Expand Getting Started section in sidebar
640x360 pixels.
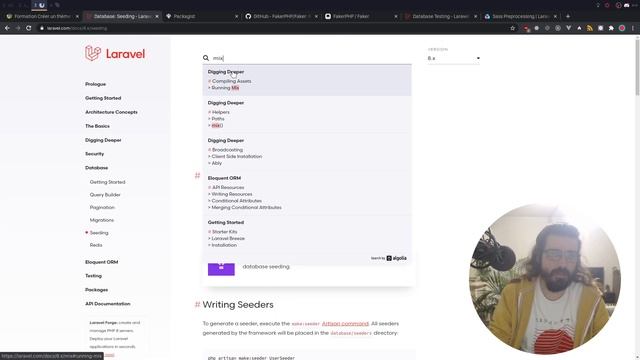coord(103,98)
